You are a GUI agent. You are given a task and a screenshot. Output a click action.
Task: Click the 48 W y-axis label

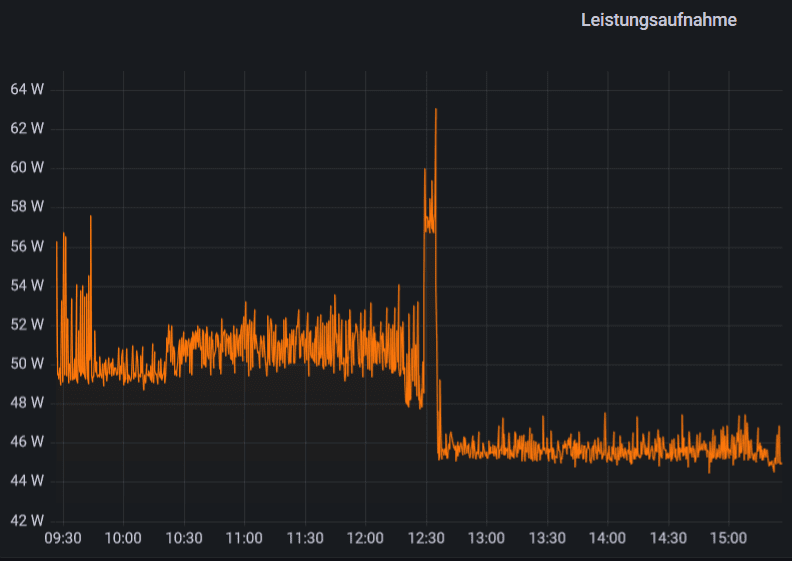27,402
